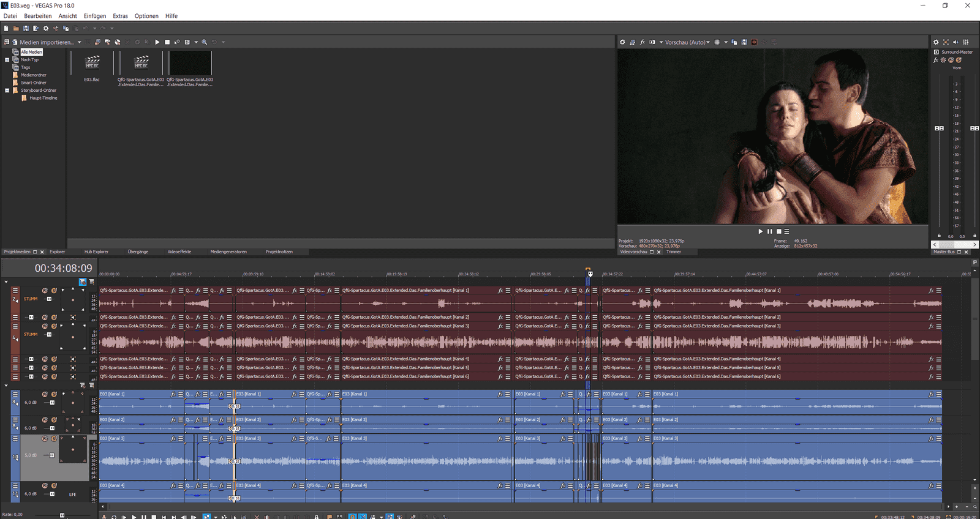The height and width of the screenshot is (519, 980).
Task: Jump to the project start in transport bar
Action: tap(164, 517)
